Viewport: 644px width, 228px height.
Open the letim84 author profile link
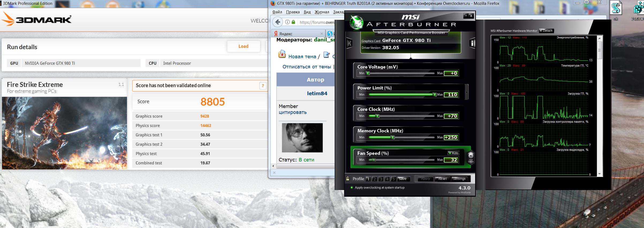tap(317, 93)
